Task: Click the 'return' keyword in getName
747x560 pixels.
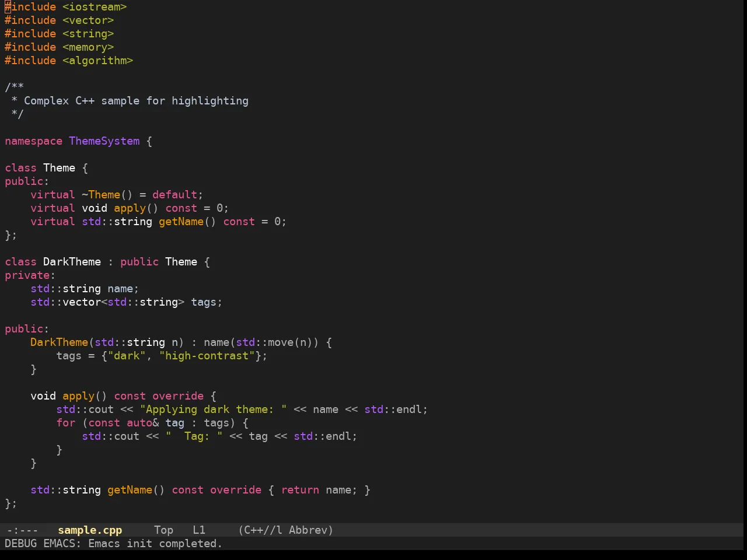Action: (x=300, y=490)
